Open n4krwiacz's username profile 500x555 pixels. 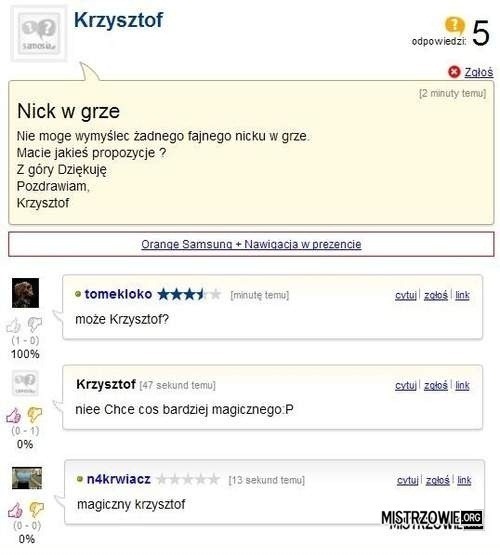point(119,479)
